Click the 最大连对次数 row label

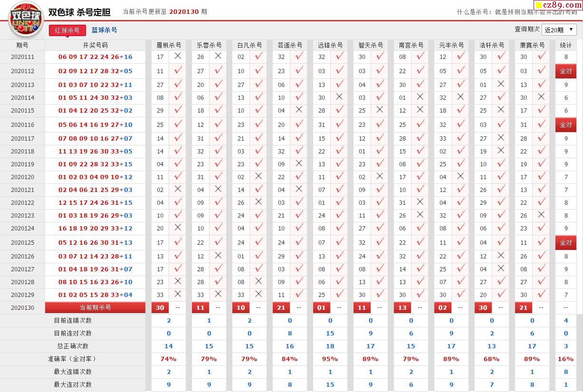pyautogui.click(x=73, y=384)
